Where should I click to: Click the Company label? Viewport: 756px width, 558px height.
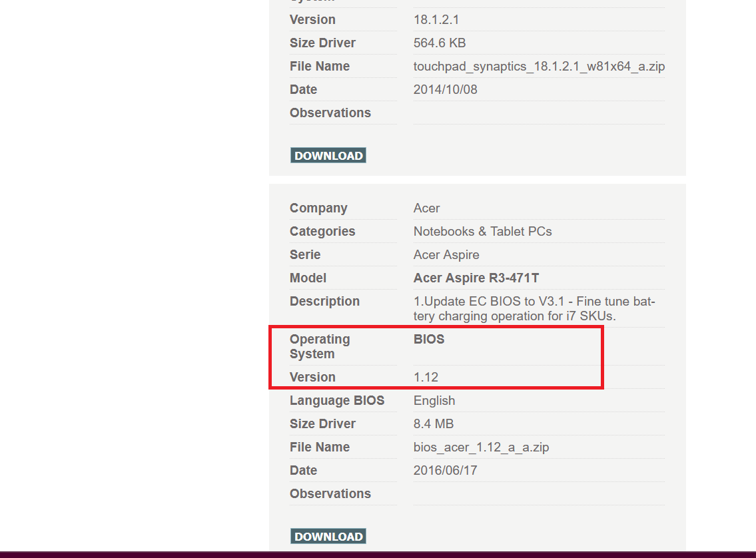click(318, 208)
